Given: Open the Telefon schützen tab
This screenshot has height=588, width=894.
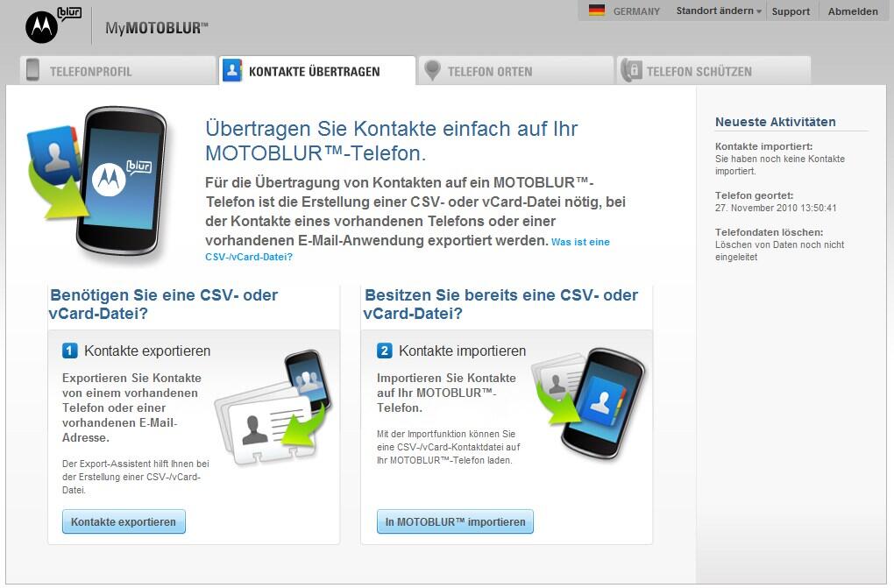Looking at the screenshot, I should 713,71.
